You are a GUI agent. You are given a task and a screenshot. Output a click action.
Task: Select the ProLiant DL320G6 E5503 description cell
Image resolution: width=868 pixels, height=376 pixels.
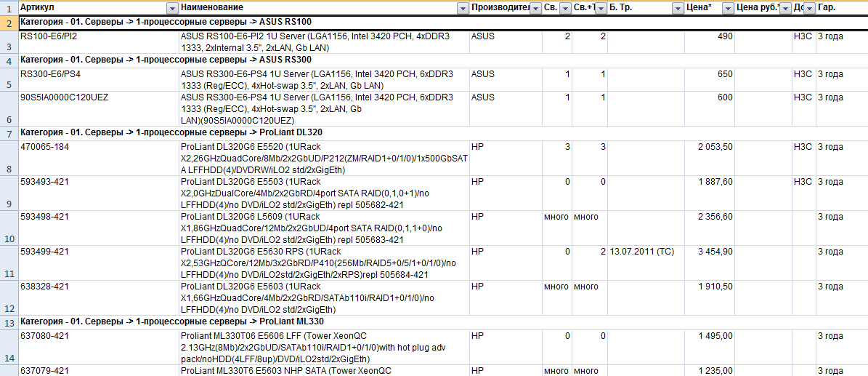coord(325,193)
